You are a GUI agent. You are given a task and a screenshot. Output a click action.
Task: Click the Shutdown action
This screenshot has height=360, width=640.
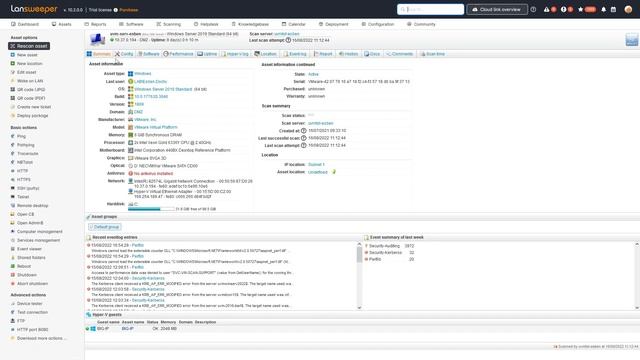pyautogui.click(x=27, y=275)
